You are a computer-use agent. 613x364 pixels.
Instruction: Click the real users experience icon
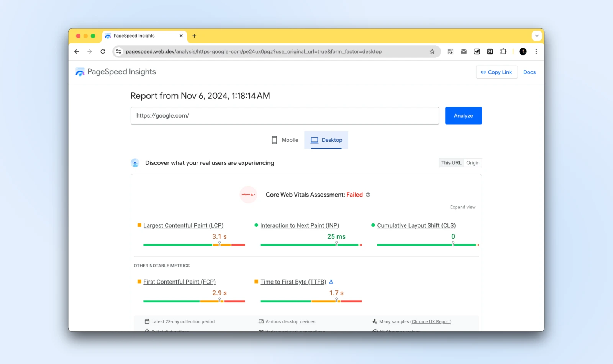coord(135,163)
